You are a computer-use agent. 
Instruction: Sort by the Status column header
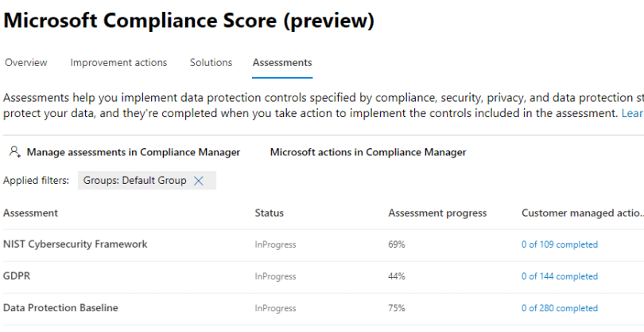tap(269, 213)
